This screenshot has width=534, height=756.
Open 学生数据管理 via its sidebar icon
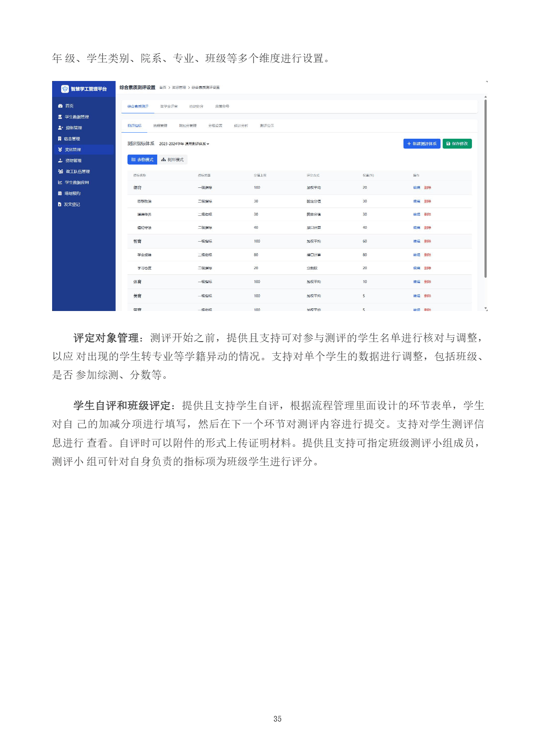tap(60, 117)
